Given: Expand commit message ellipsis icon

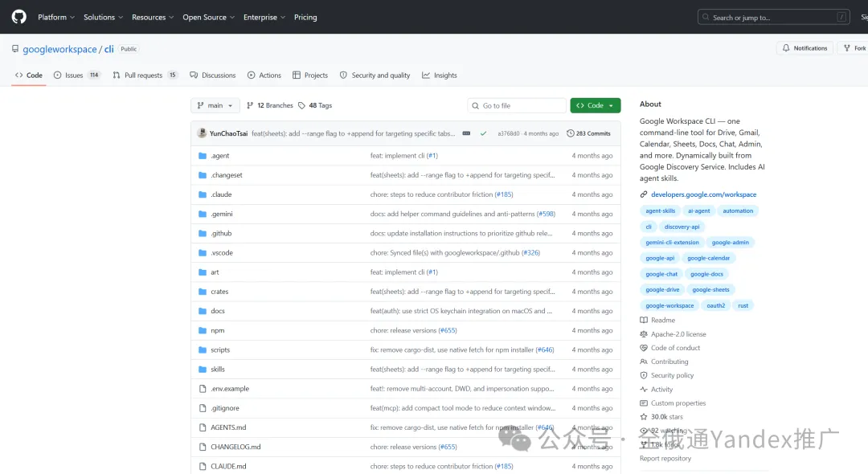Looking at the screenshot, I should pos(466,133).
